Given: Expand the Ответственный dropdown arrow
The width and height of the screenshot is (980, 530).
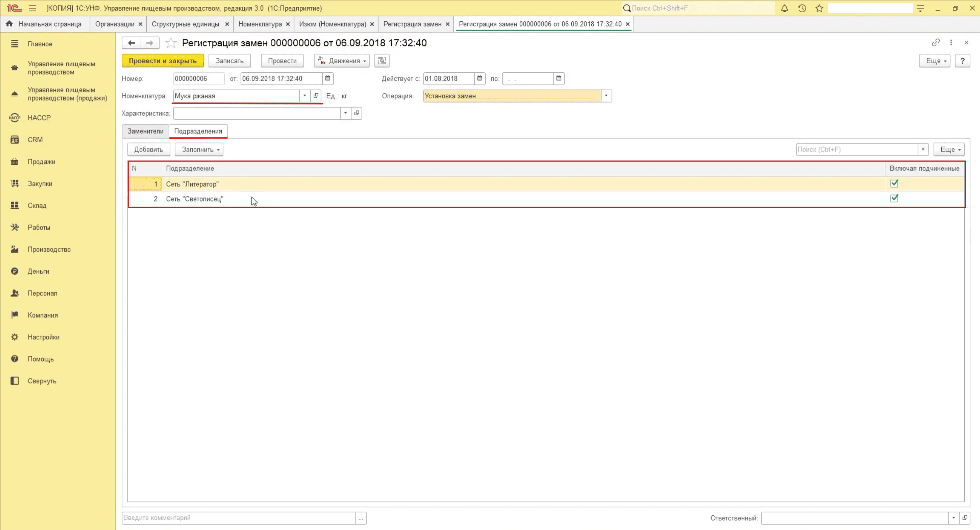Looking at the screenshot, I should pos(954,518).
